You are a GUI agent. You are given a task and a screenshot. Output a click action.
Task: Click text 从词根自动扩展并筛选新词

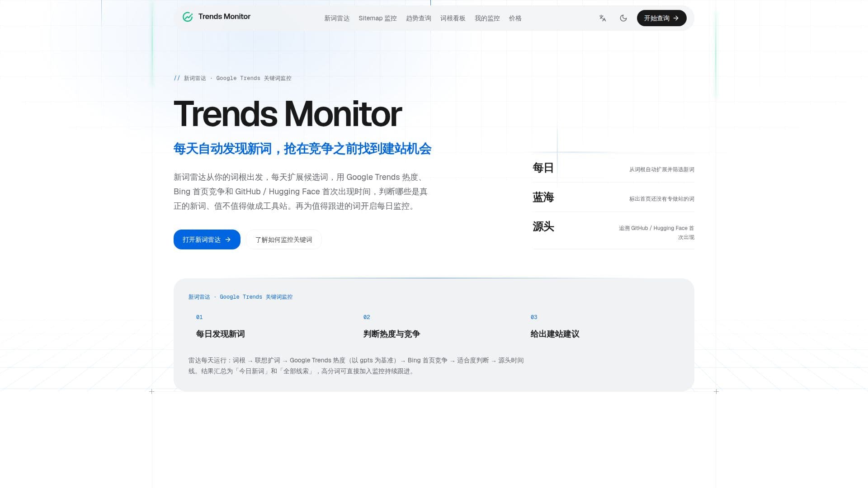tap(661, 169)
